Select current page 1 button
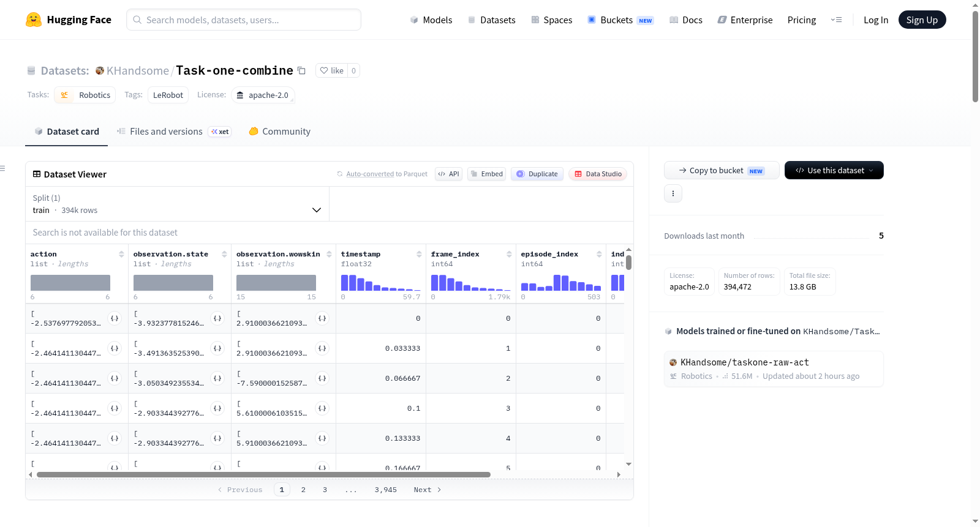Screen dimensions: 980x527 282,490
